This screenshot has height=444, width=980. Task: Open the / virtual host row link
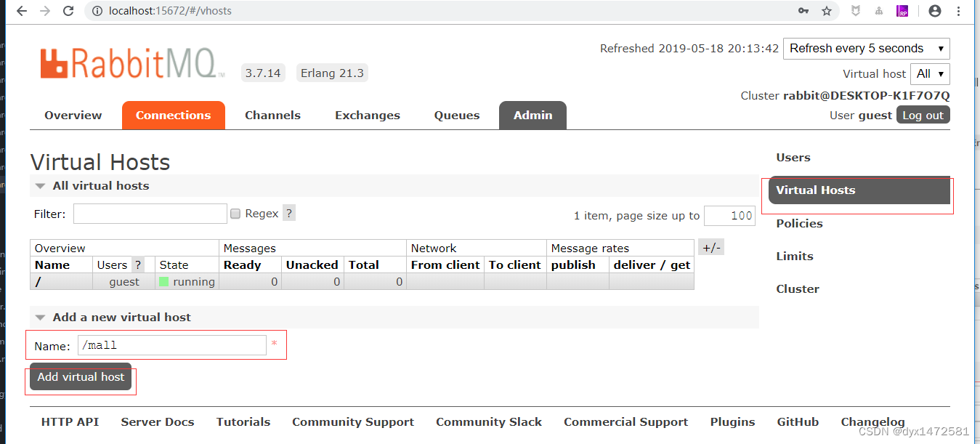38,282
